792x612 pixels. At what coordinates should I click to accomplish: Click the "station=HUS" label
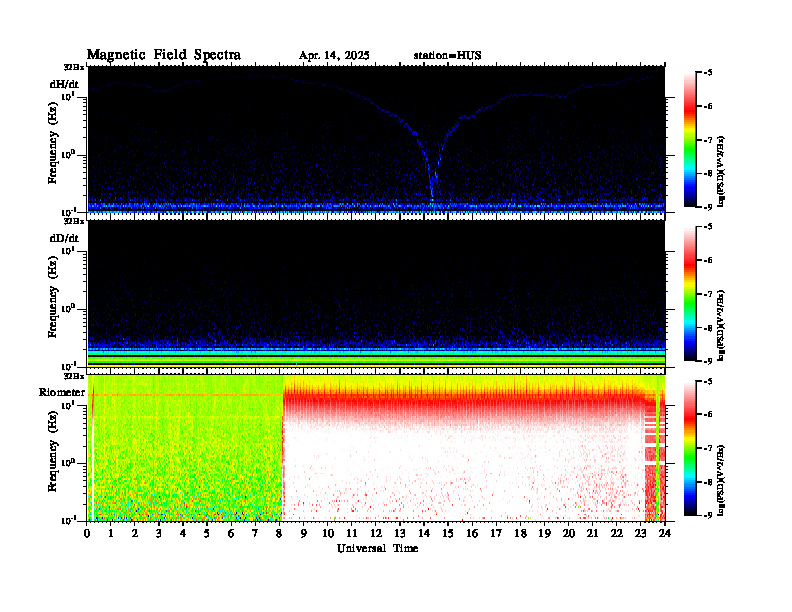[447, 56]
